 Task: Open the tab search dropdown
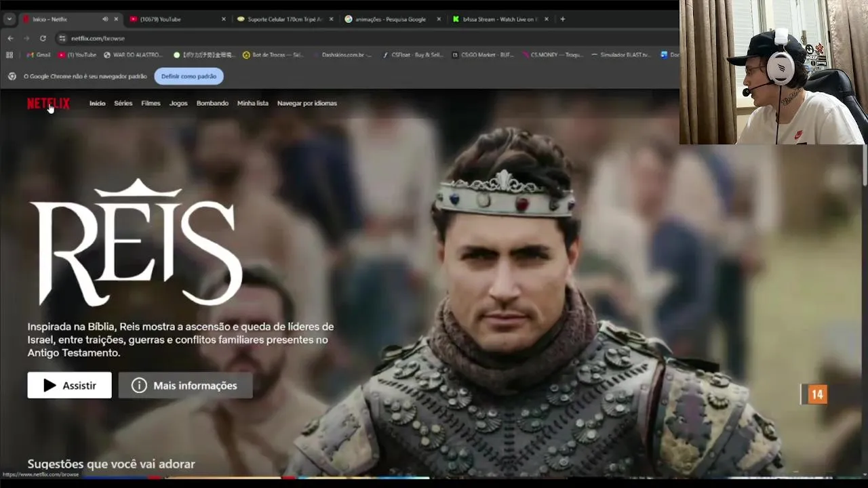pos(9,19)
